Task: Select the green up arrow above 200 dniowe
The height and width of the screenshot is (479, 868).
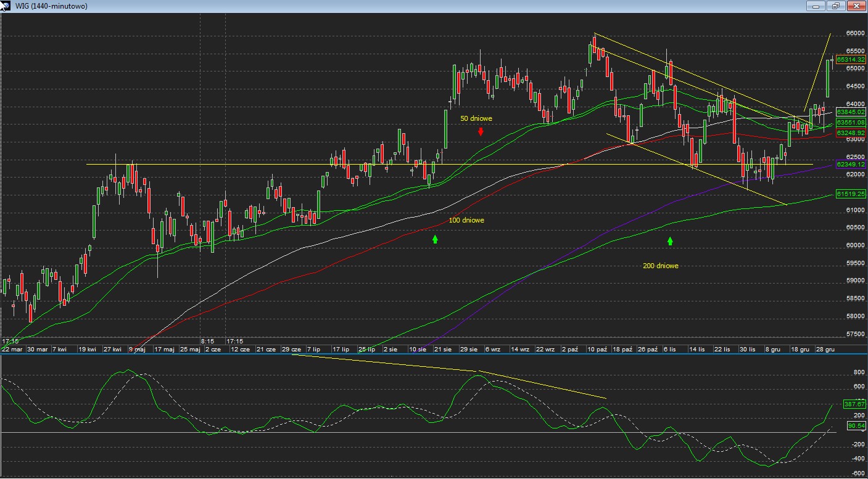Action: (x=670, y=241)
